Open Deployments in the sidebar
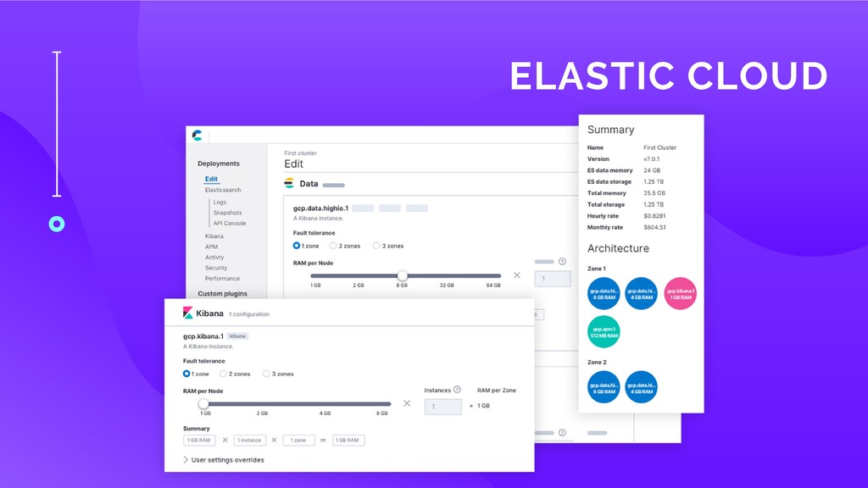The image size is (868, 488). [219, 164]
